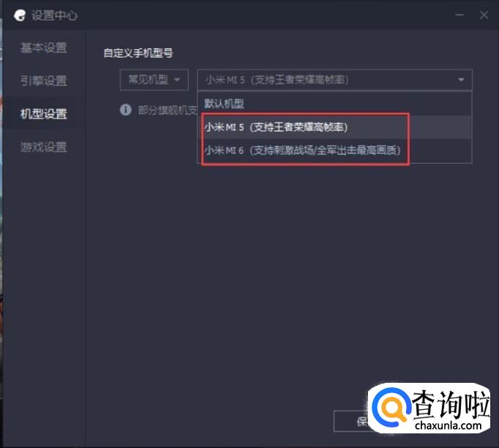Click the info icon beside 部分旗舰机
Image resolution: width=499 pixels, height=448 pixels.
[x=126, y=110]
